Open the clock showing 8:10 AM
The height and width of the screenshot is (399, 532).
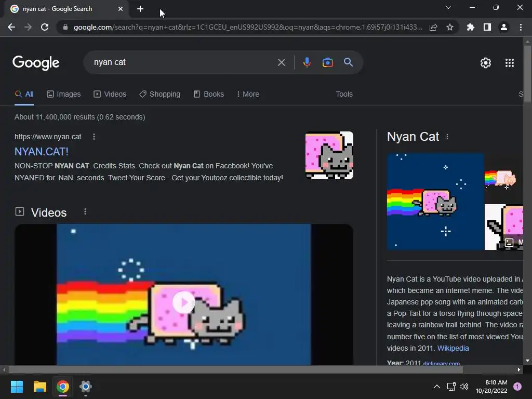click(491, 387)
